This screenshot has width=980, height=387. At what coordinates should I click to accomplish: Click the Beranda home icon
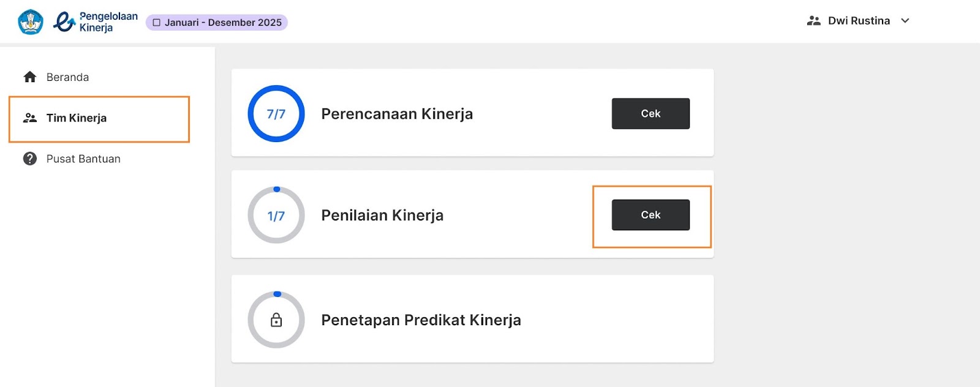[30, 77]
